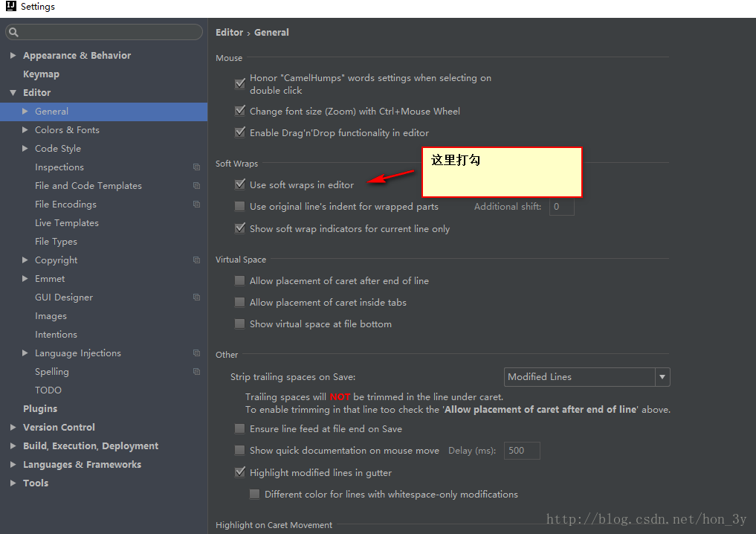
Task: Select Spelling settings item
Action: 51,372
